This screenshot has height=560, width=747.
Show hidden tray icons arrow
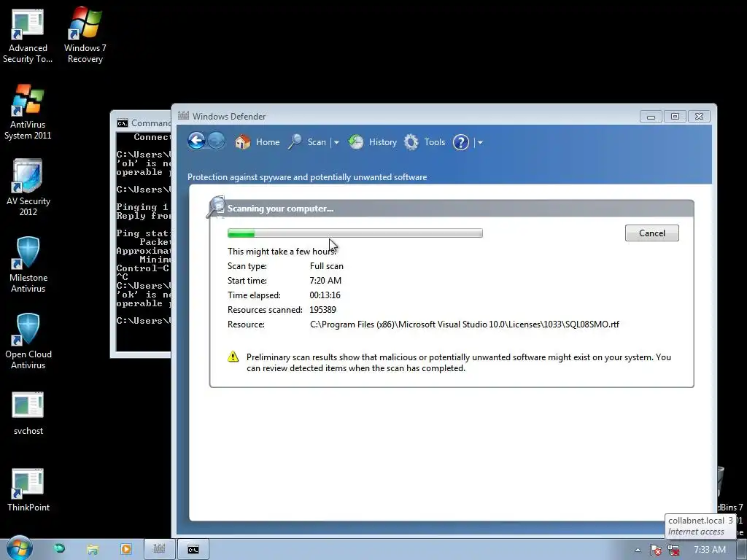(x=638, y=550)
